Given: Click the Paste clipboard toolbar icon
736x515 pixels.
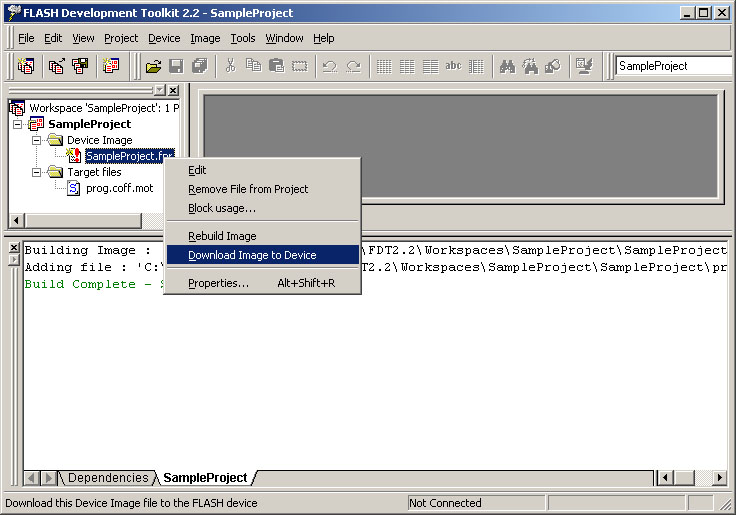Looking at the screenshot, I should 276,66.
